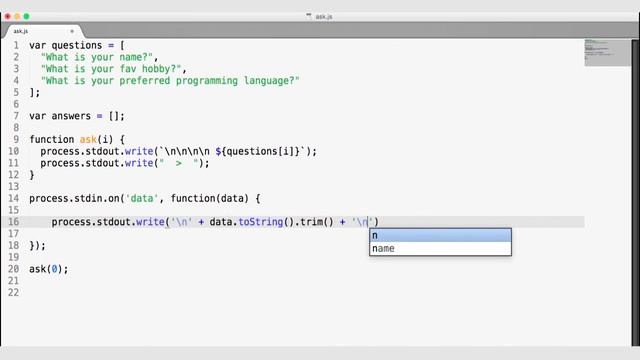Click 'trim()' on line 16

pos(317,222)
